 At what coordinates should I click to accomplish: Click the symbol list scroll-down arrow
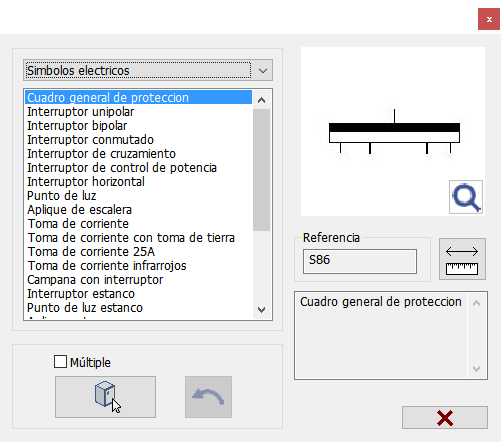(x=262, y=310)
